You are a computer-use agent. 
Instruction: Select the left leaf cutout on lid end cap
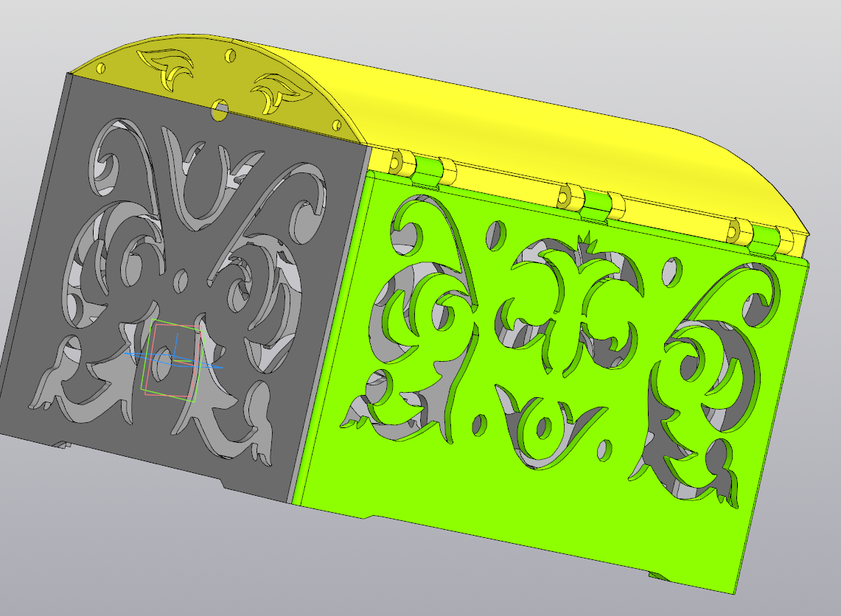coord(167,67)
